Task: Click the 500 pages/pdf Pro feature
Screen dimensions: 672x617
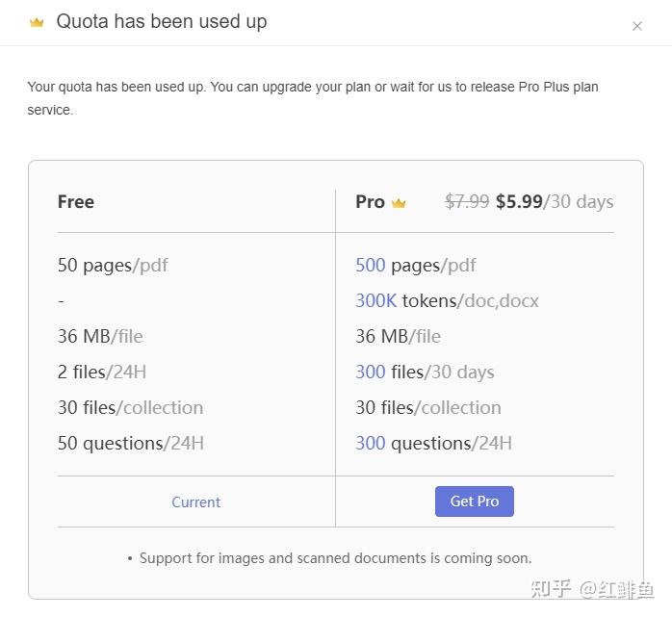Action: click(415, 266)
